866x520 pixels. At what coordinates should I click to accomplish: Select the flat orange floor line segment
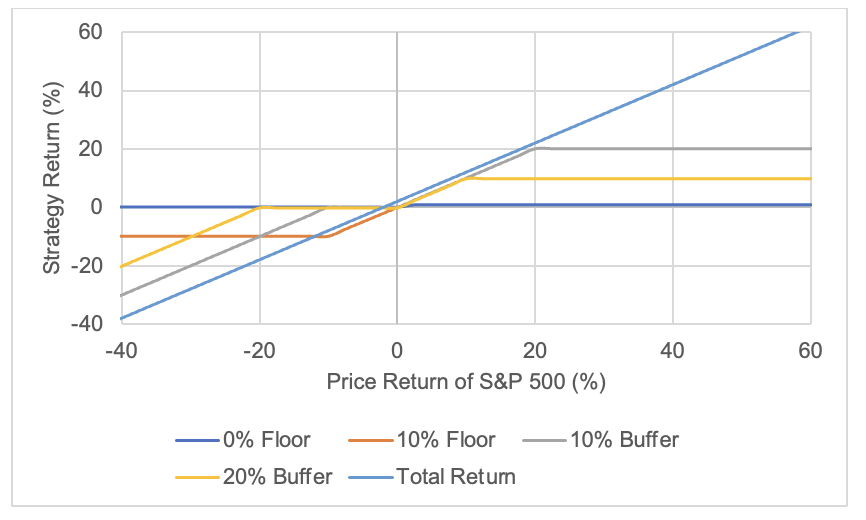[x=220, y=236]
